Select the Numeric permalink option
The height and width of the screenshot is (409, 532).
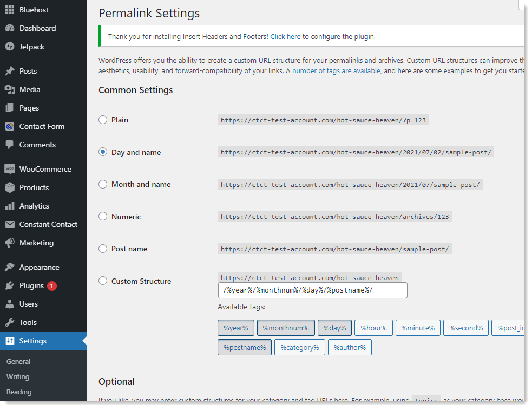pos(103,216)
